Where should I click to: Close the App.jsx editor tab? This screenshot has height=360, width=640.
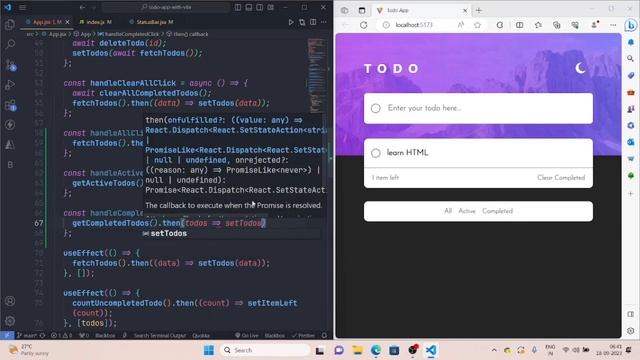(67, 22)
